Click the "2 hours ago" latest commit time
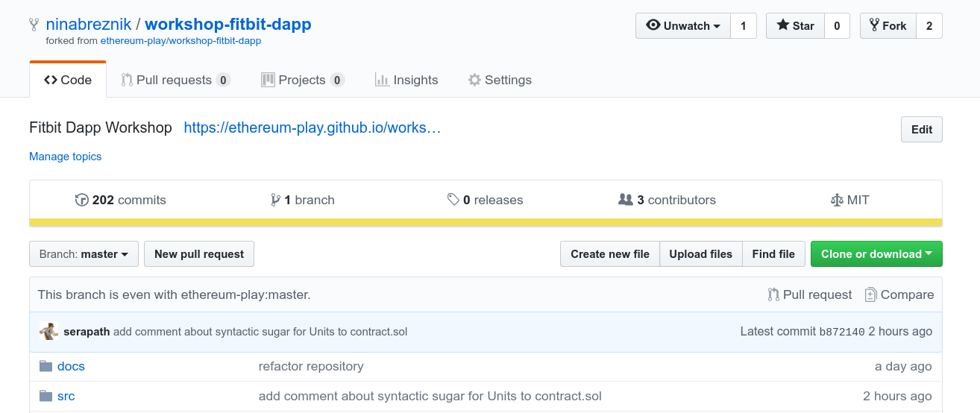This screenshot has height=413, width=980. tap(900, 332)
